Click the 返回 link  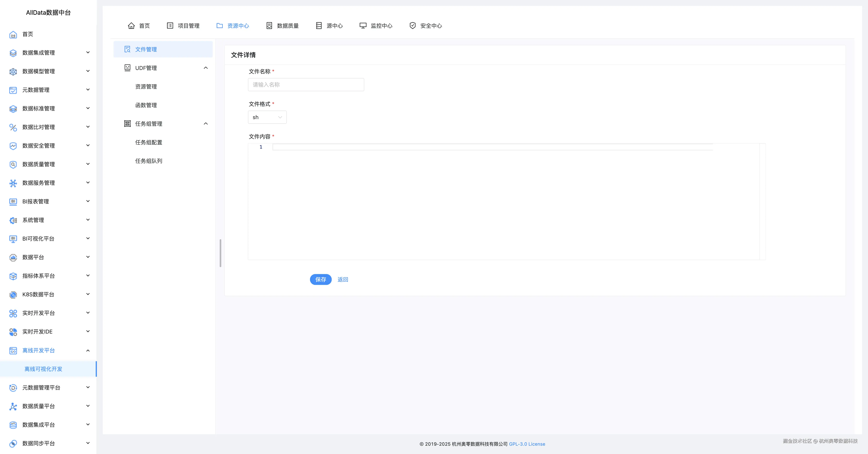pyautogui.click(x=343, y=279)
